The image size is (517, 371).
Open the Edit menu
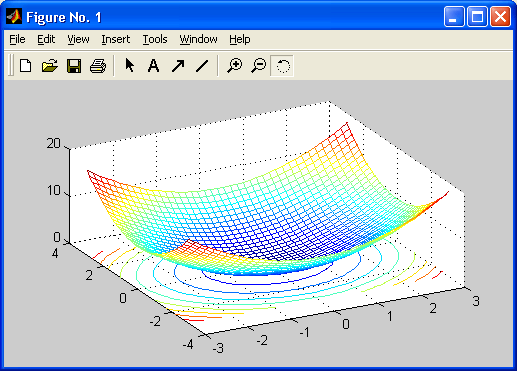pos(46,39)
